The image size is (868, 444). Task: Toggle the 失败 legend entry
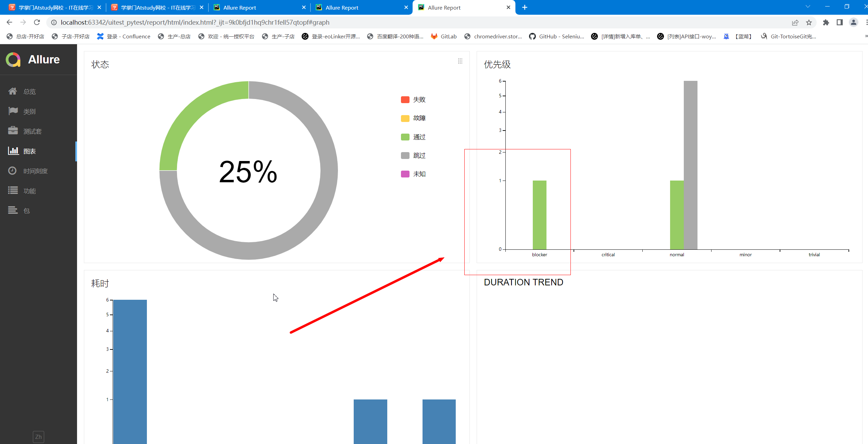point(419,100)
